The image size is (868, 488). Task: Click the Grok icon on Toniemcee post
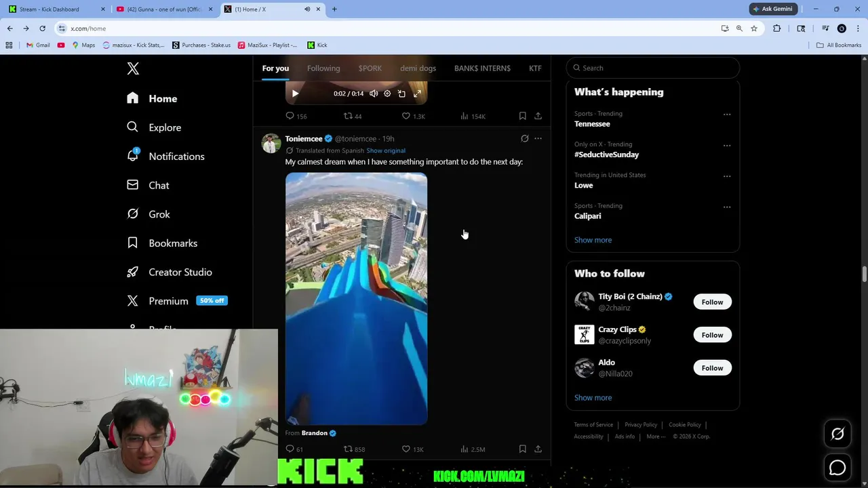pos(524,138)
